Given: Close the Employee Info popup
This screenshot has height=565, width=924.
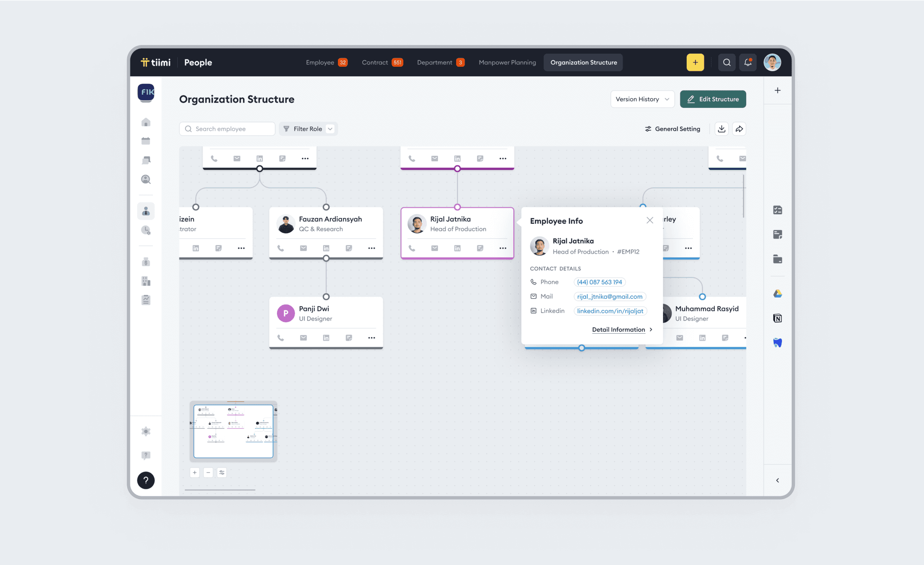Looking at the screenshot, I should pos(650,220).
